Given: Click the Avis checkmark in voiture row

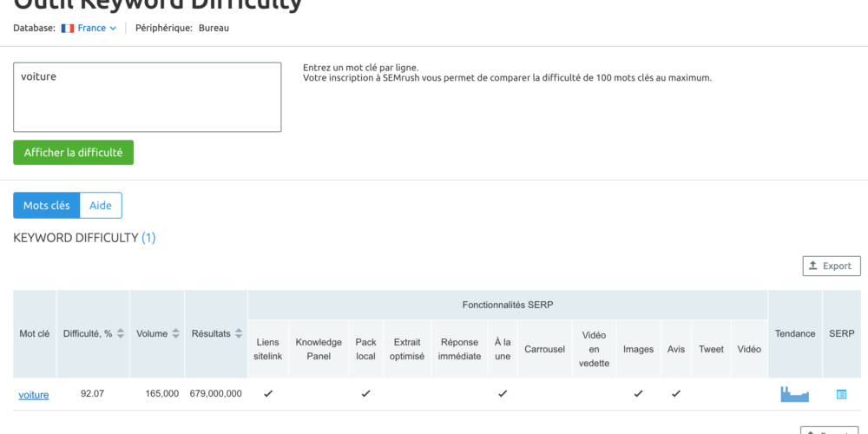Looking at the screenshot, I should coord(675,394).
